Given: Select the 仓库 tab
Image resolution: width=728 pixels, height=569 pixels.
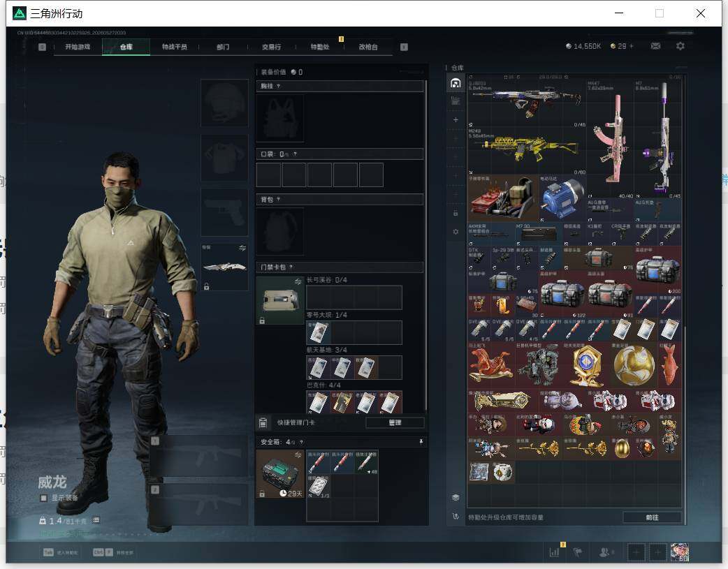Looking at the screenshot, I should pos(126,47).
